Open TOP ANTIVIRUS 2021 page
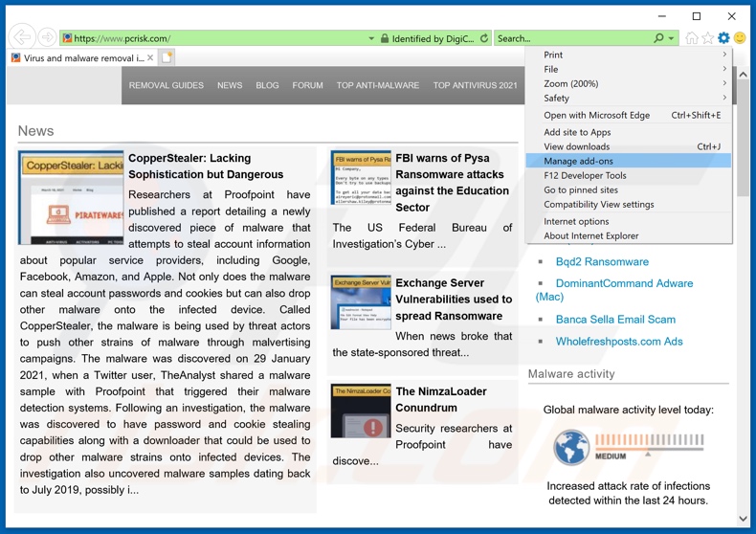Viewport: 756px width, 534px height. click(475, 85)
